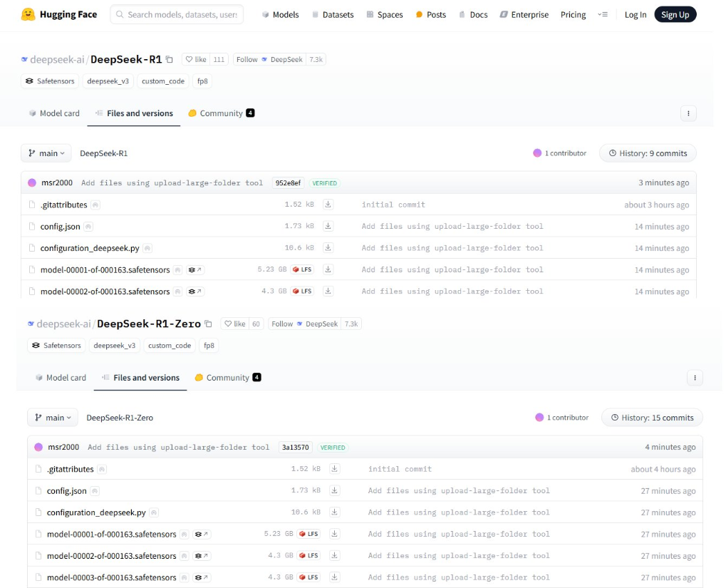Click 1 contributor for DeepSeek-R1
Viewport: 726px width, 588px height.
click(560, 153)
